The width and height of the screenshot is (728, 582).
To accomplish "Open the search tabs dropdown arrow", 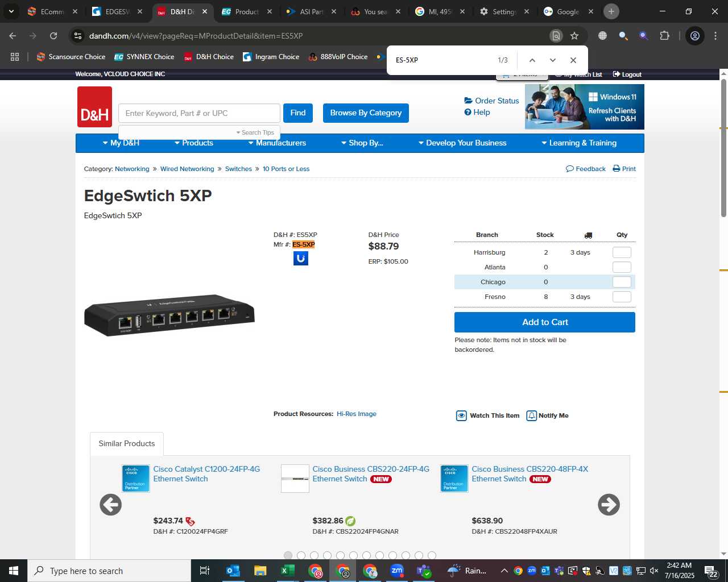I will (11, 11).
